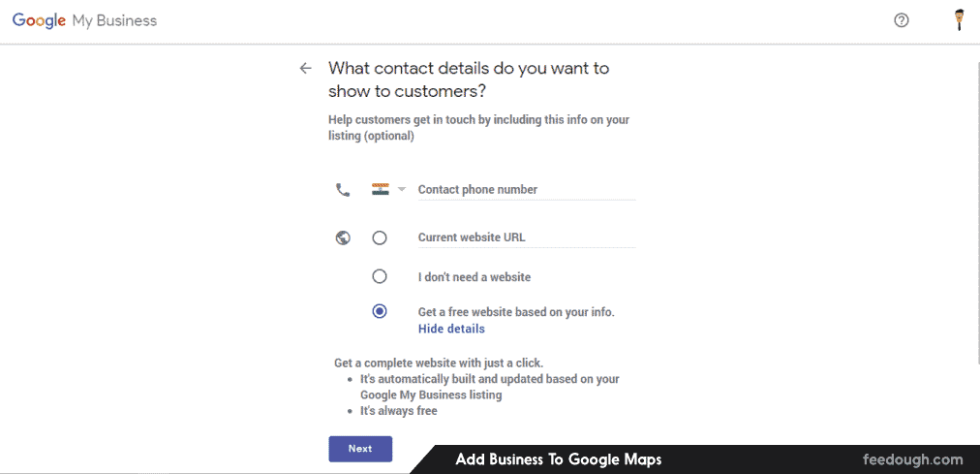Select the Current website URL radio button

[380, 237]
